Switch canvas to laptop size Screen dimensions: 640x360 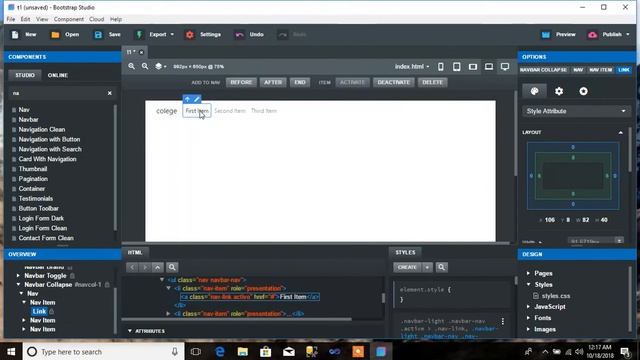489,67
